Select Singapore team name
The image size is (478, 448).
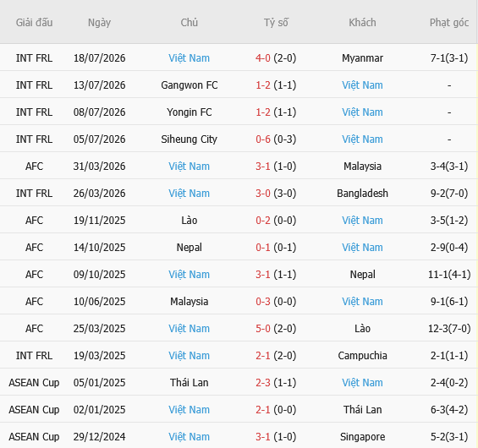362,437
